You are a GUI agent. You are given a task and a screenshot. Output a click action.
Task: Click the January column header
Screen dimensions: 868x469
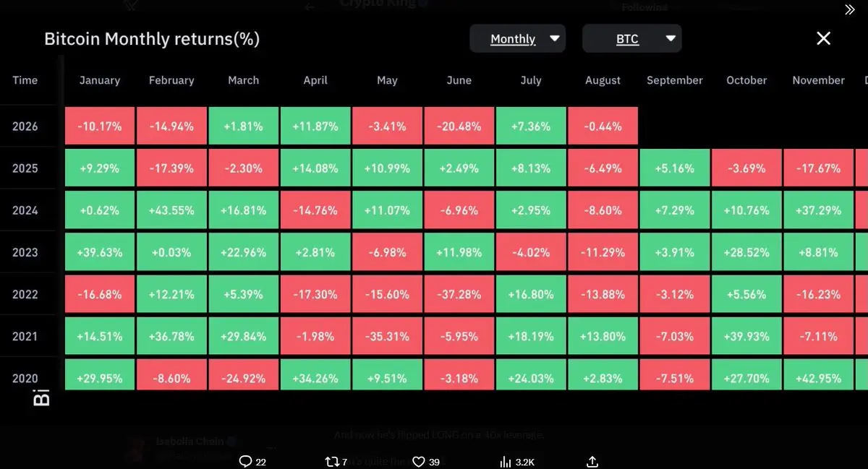pos(100,80)
